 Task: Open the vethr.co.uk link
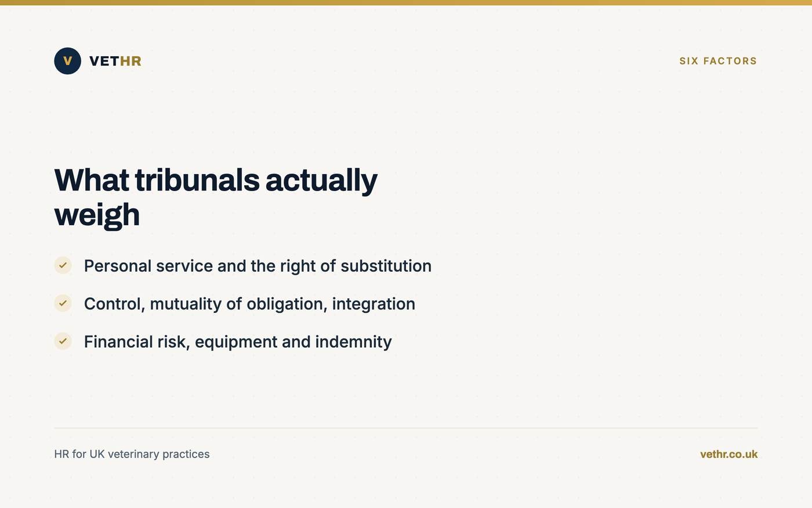pyautogui.click(x=728, y=454)
